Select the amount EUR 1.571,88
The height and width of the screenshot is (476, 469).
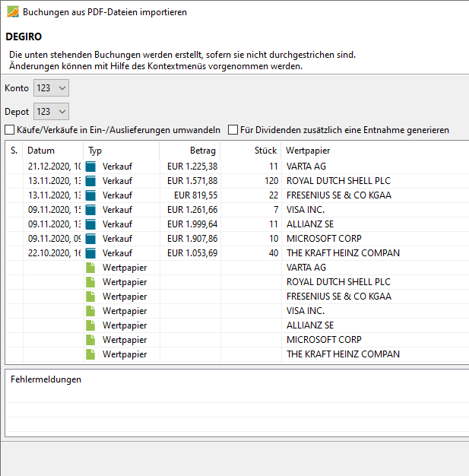[192, 181]
